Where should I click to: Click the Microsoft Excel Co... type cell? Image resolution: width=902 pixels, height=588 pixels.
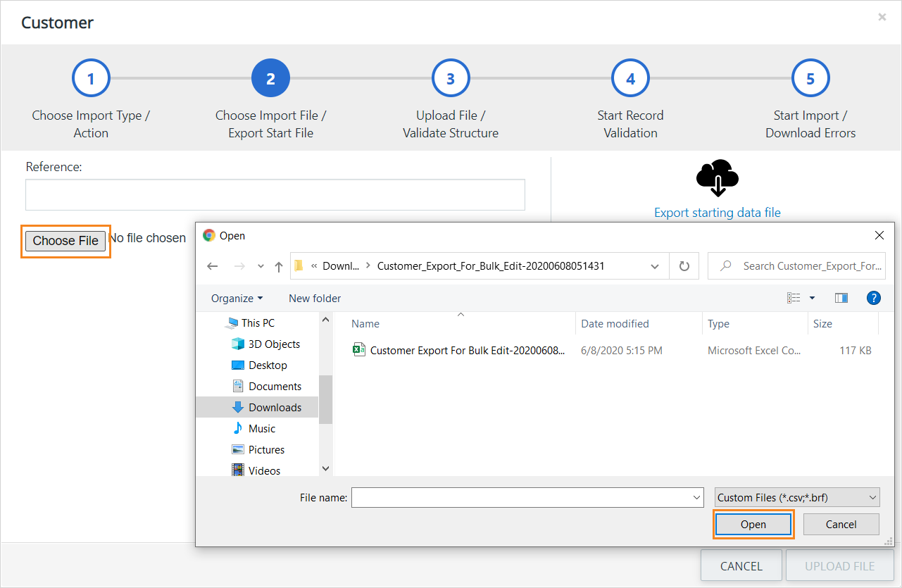click(x=754, y=350)
